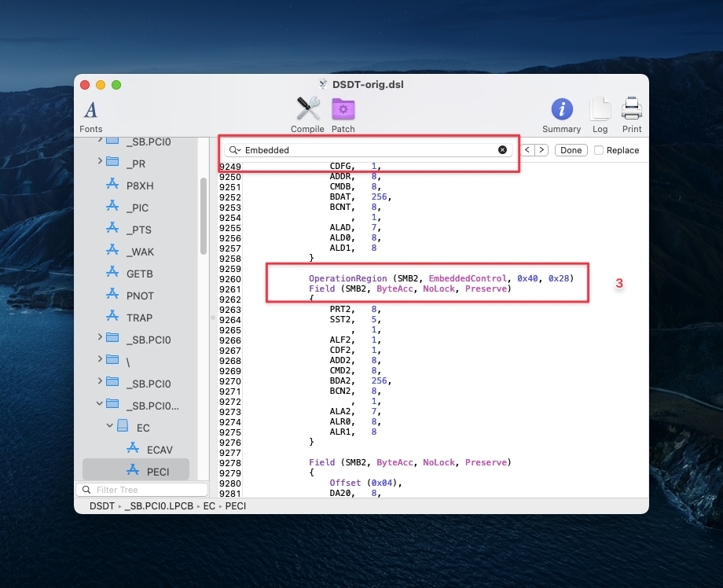This screenshot has width=723, height=588.
Task: Enable the Replace checkbox
Action: pos(599,150)
